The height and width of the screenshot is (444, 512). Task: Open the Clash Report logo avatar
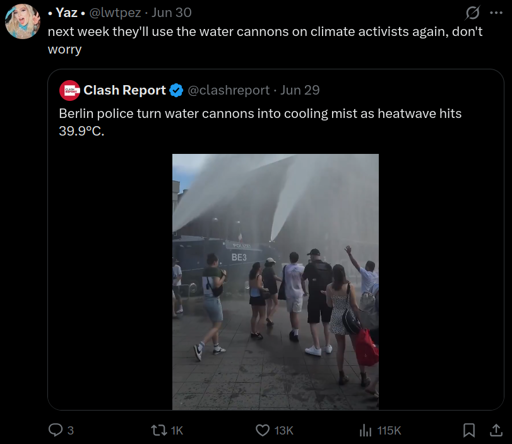[x=69, y=90]
